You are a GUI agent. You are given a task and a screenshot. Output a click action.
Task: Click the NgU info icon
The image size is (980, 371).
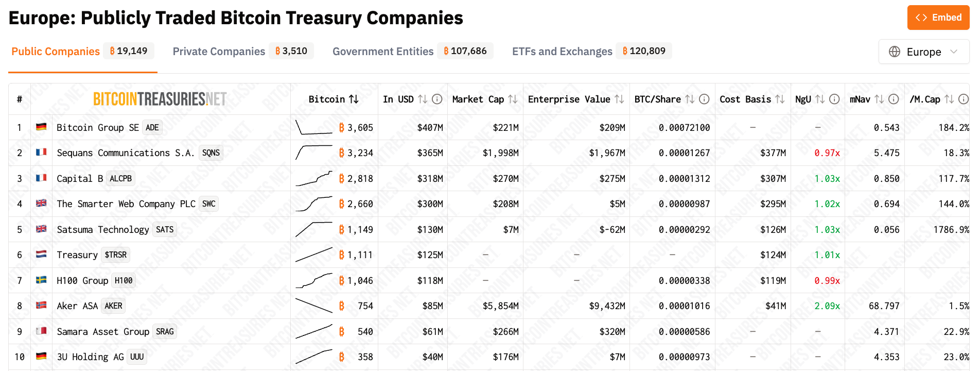coord(835,99)
